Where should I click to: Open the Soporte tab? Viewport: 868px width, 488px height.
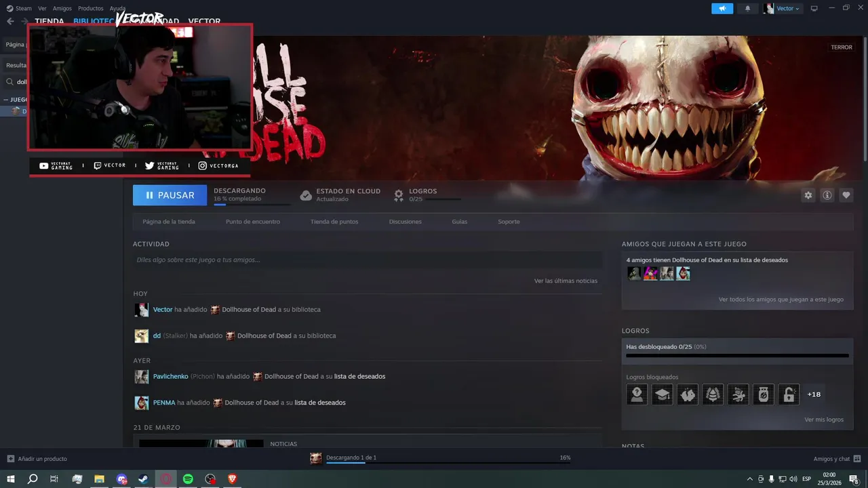[509, 222]
